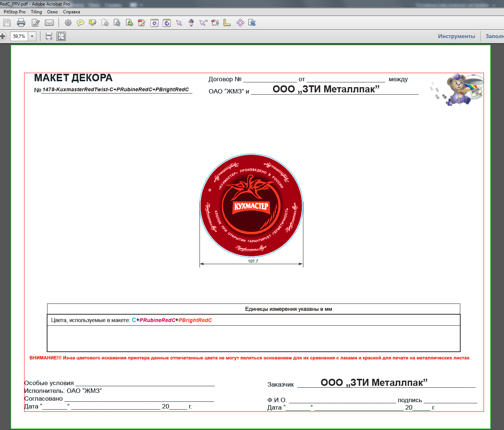Click the PitStop Edit Form icon at toolbar end
The width and height of the screenshot is (504, 430).
[x=252, y=23]
